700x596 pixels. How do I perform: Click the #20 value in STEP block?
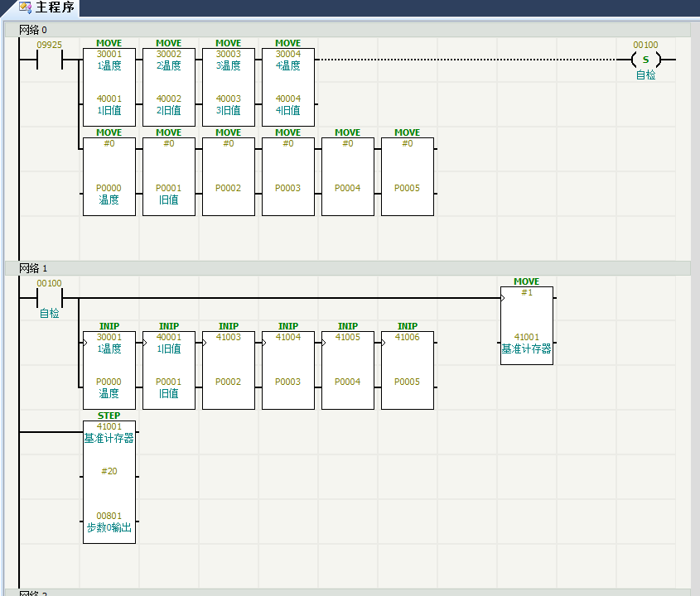[109, 471]
